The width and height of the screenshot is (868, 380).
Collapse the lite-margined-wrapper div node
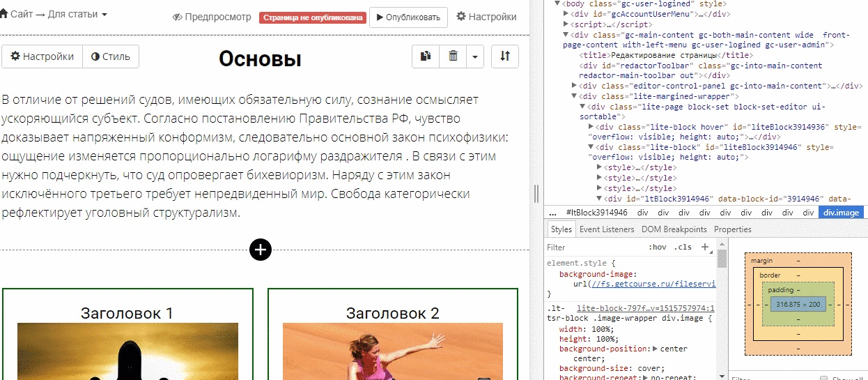(574, 96)
